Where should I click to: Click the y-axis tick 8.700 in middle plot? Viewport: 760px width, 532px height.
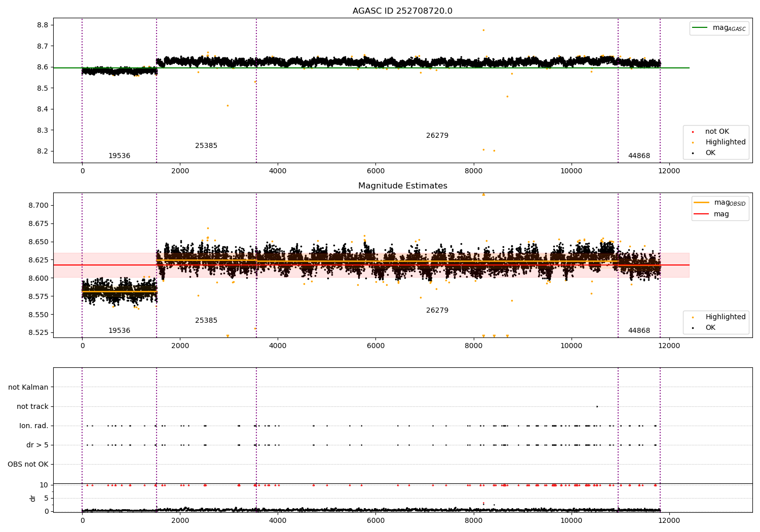tap(39, 206)
